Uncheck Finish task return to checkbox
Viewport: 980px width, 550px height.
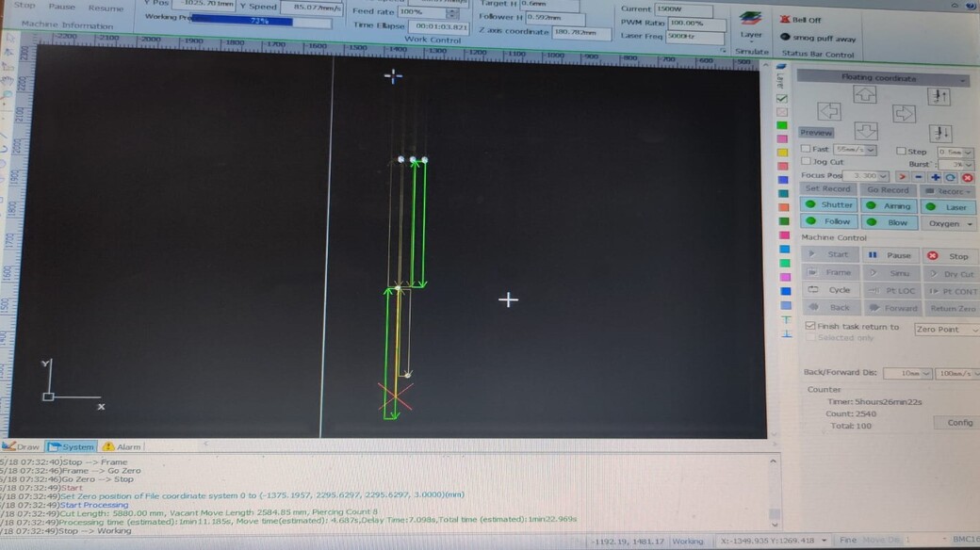click(x=809, y=327)
